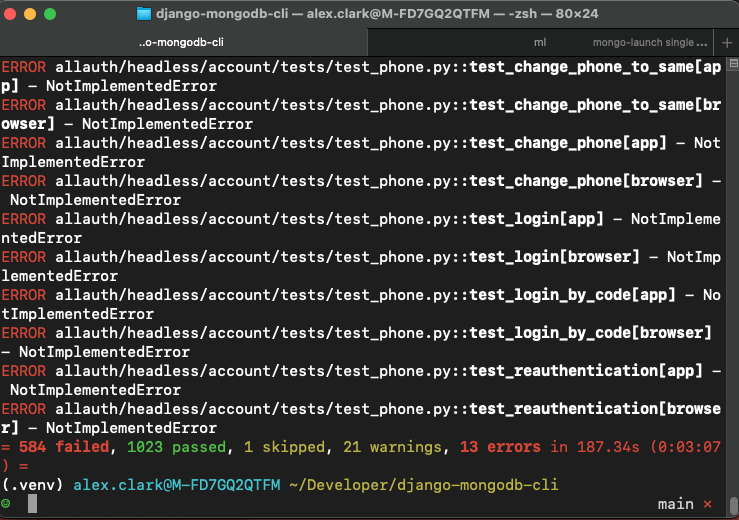
Task: Click the 187.34s duration text
Action: click(608, 446)
